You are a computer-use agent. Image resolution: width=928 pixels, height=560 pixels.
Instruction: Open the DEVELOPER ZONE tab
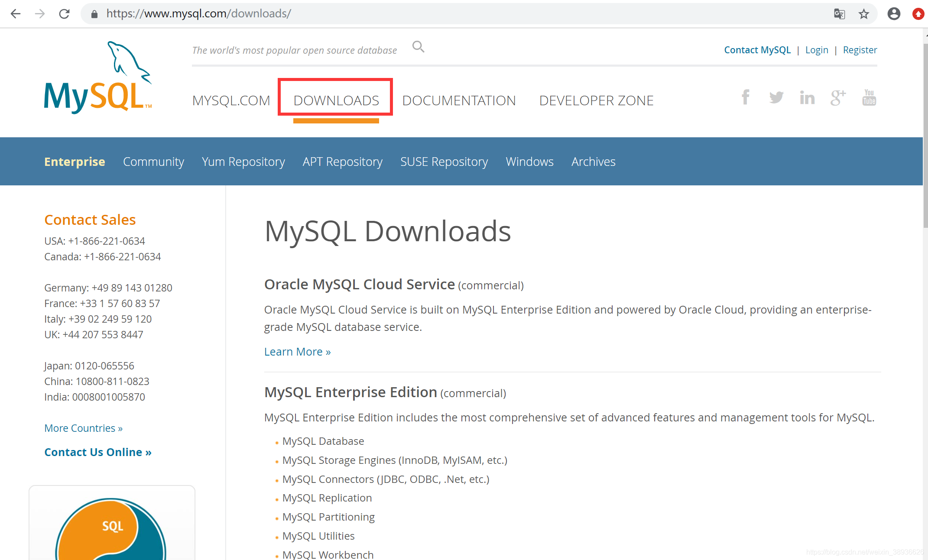pos(596,100)
